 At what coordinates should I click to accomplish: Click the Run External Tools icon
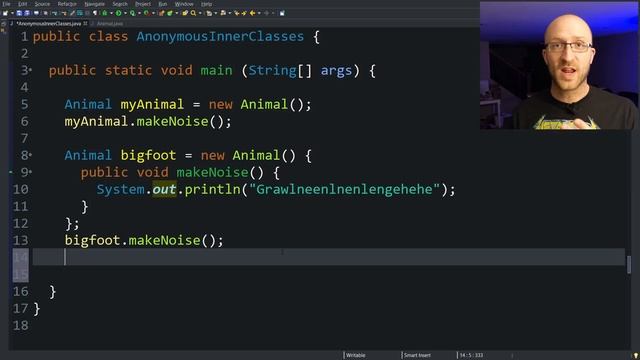pyautogui.click(x=146, y=13)
